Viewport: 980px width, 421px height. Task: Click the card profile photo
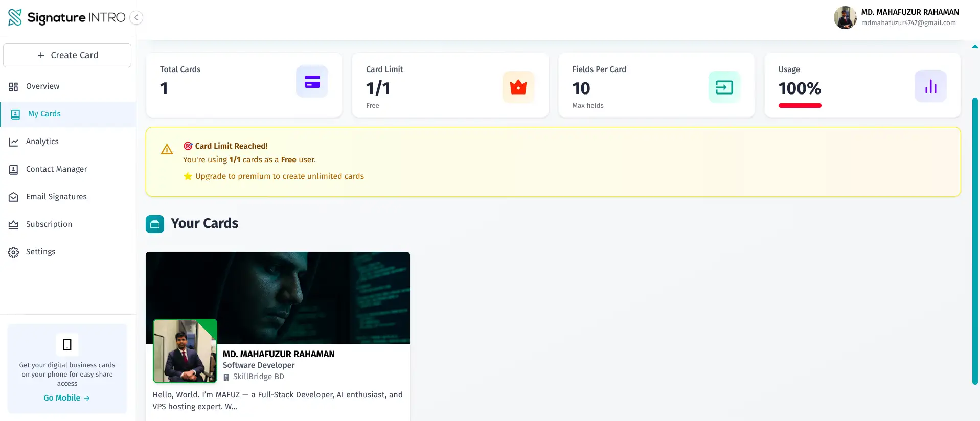coord(185,351)
